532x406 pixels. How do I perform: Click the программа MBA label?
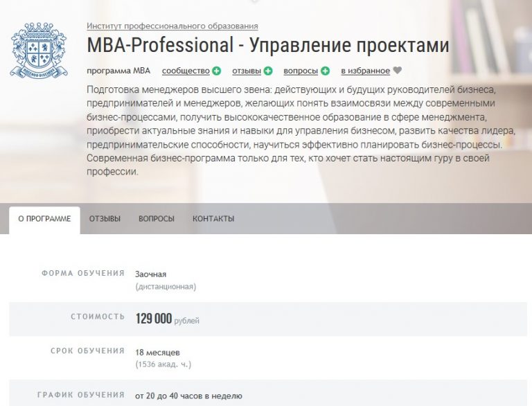pyautogui.click(x=118, y=71)
